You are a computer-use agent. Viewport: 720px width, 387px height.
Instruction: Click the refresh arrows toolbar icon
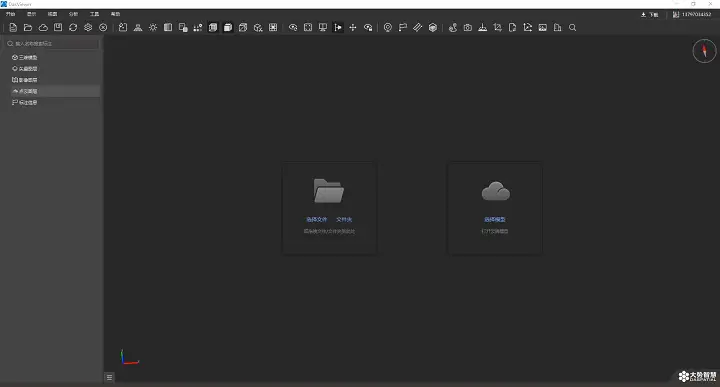[73, 28]
